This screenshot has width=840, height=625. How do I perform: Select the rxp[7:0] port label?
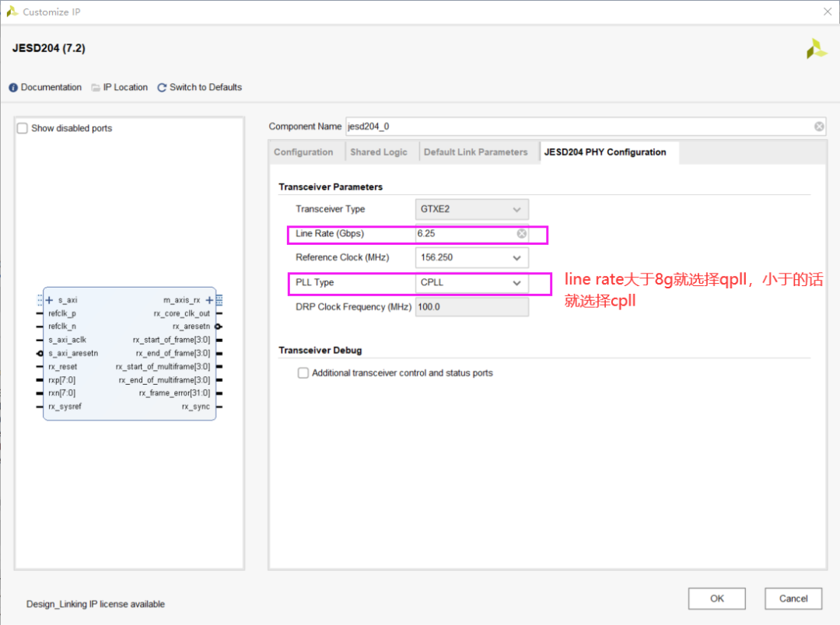62,379
